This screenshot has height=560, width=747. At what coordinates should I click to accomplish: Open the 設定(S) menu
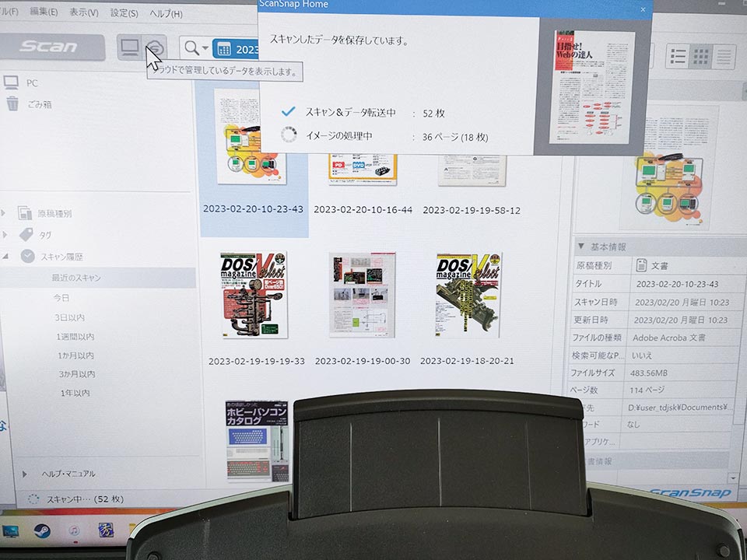(x=124, y=13)
